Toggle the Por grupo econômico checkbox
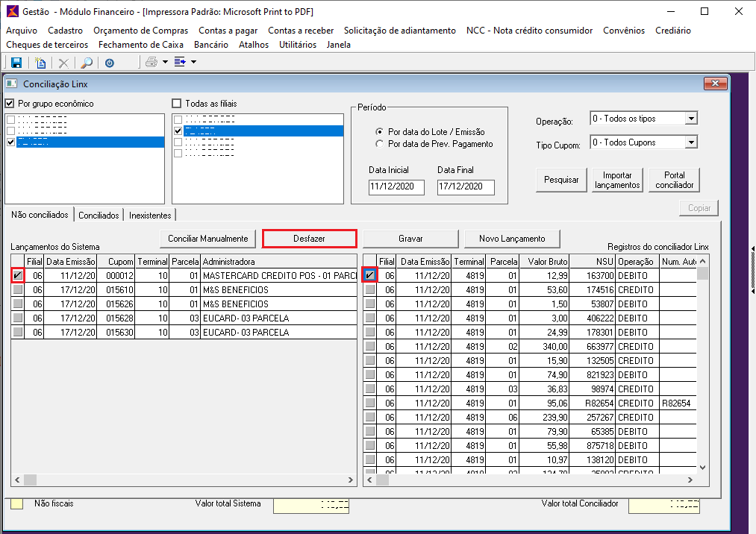 pyautogui.click(x=10, y=104)
